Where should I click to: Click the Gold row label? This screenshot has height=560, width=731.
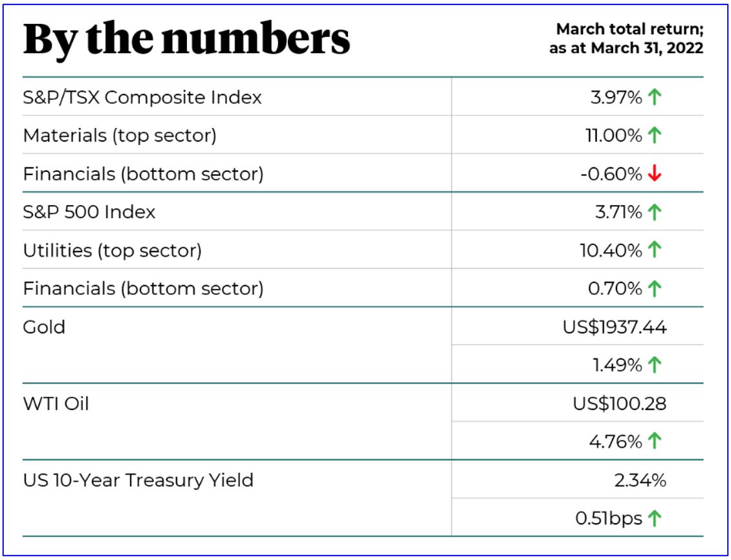coord(44,327)
